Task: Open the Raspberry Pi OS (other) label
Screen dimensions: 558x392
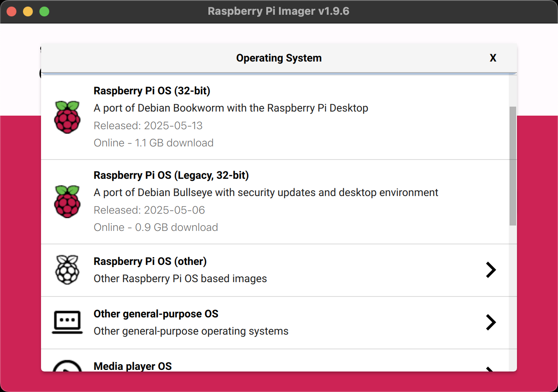Action: click(x=150, y=261)
